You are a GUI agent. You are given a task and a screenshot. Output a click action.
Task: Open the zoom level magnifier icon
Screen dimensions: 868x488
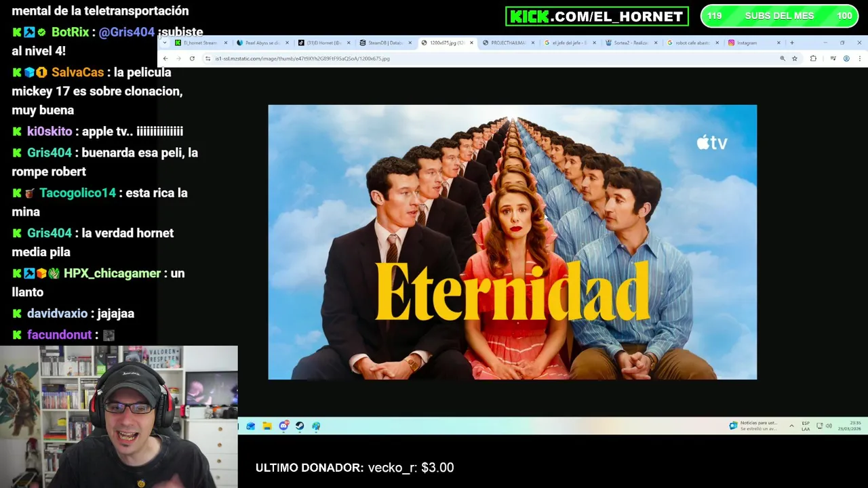[783, 58]
